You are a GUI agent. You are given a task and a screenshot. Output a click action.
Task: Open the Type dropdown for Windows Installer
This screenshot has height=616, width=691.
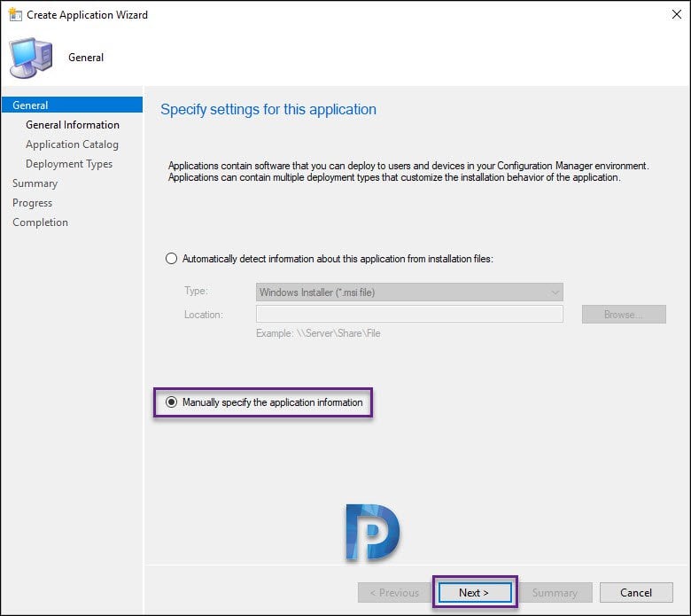point(409,292)
